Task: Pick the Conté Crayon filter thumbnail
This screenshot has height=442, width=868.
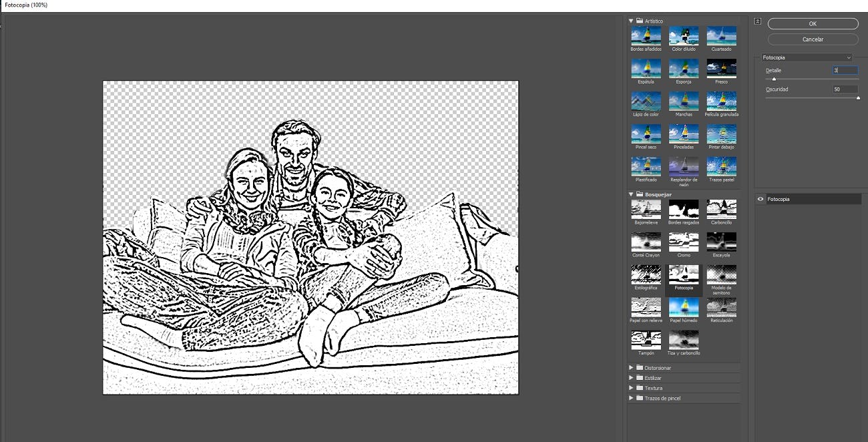Action: (646, 242)
